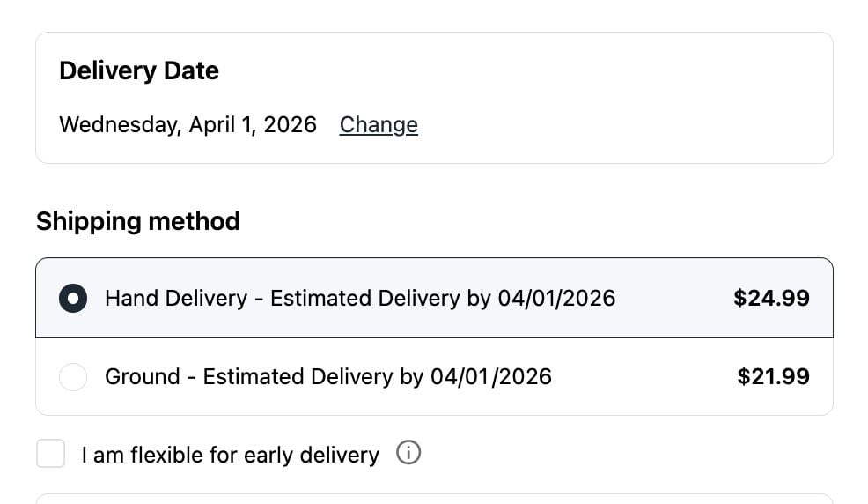Click the Delivery Date heading

pos(139,70)
